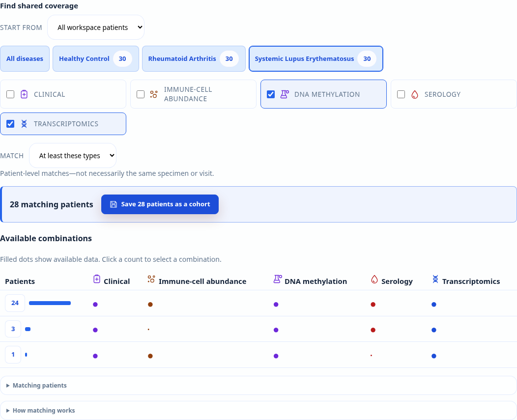Click the Clinical icon in the table header
This screenshot has width=517, height=420.
[x=97, y=279]
